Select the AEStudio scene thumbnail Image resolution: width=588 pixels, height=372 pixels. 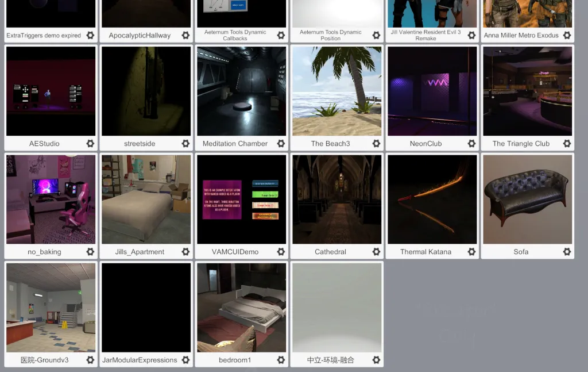51,91
